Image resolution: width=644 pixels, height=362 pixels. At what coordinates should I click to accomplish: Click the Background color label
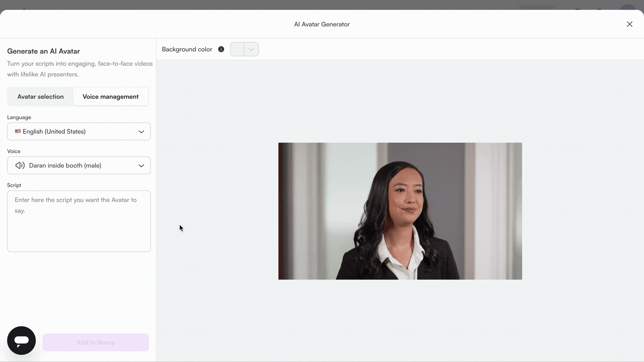[187, 49]
